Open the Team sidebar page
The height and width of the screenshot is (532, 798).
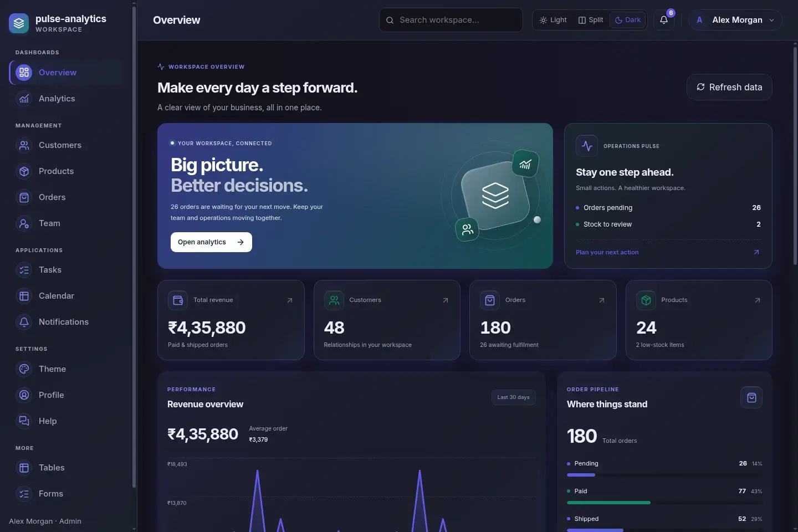(66, 223)
